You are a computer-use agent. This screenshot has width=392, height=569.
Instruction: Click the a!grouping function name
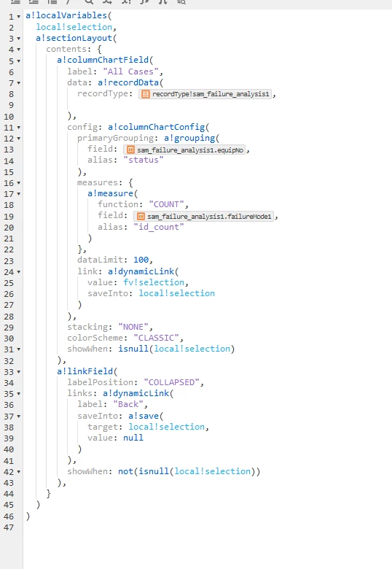point(189,139)
